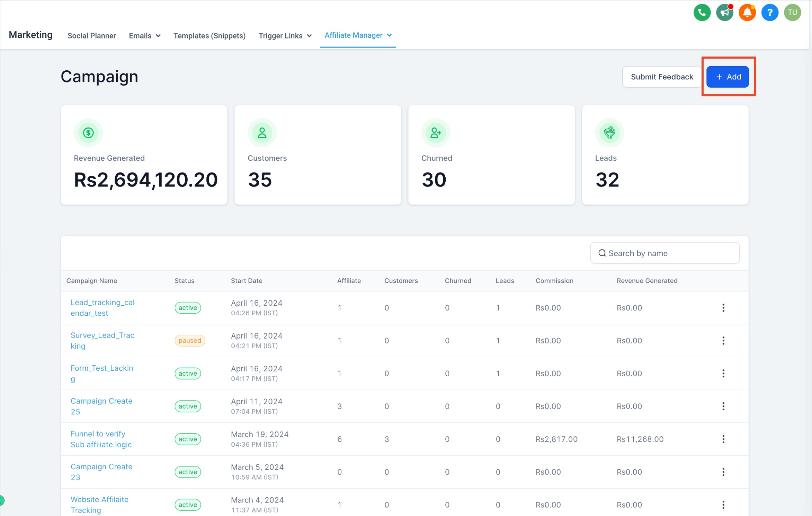The width and height of the screenshot is (812, 516).
Task: Click the Rs2,817.00 commission value
Action: [556, 439]
